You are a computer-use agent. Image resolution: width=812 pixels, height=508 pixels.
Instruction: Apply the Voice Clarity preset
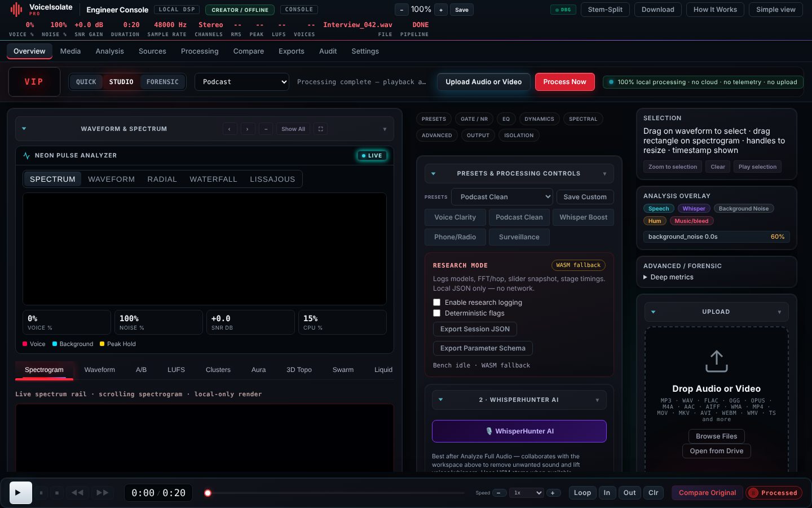tap(455, 217)
